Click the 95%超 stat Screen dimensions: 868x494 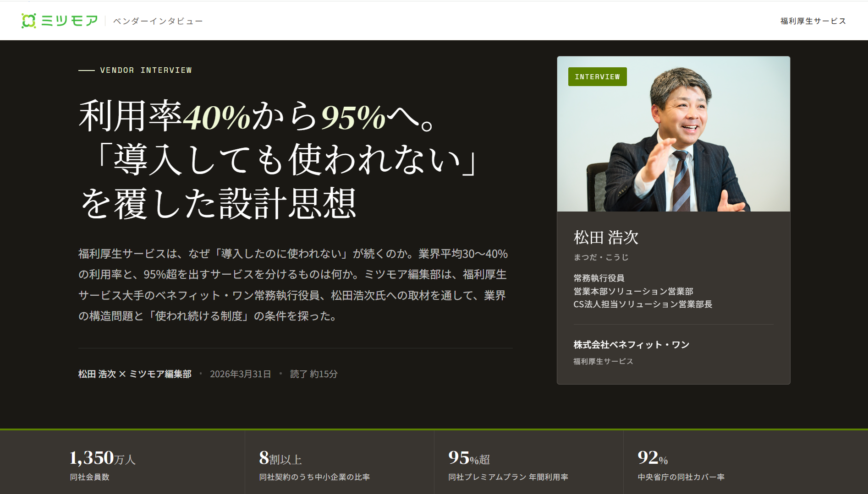coord(469,458)
